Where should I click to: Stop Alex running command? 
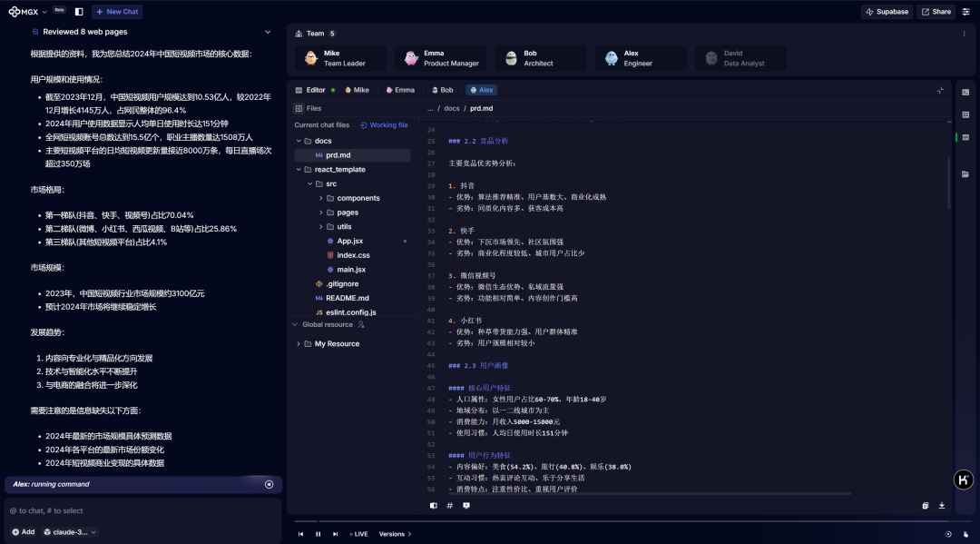[x=269, y=485]
